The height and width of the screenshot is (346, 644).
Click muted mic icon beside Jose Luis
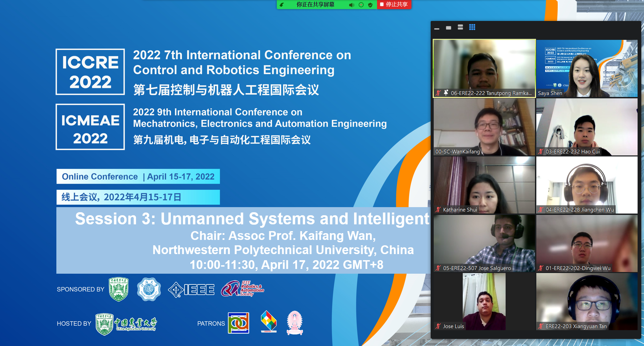pos(438,326)
